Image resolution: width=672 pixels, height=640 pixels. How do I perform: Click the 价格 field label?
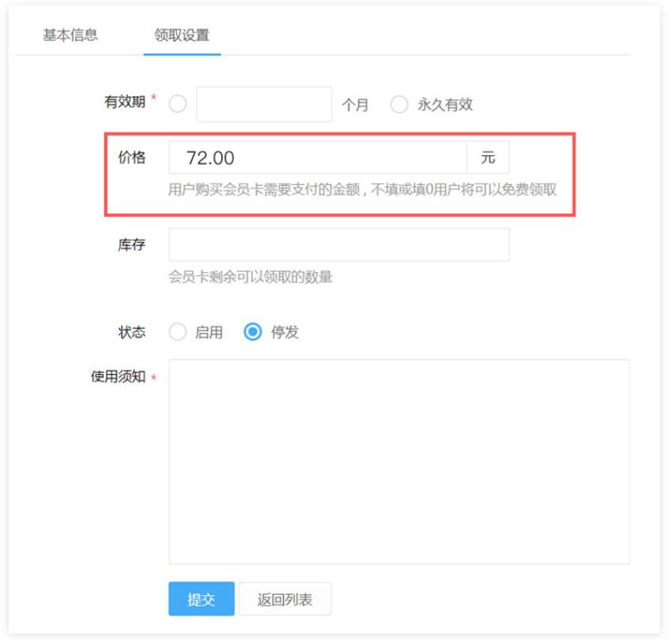click(x=132, y=157)
